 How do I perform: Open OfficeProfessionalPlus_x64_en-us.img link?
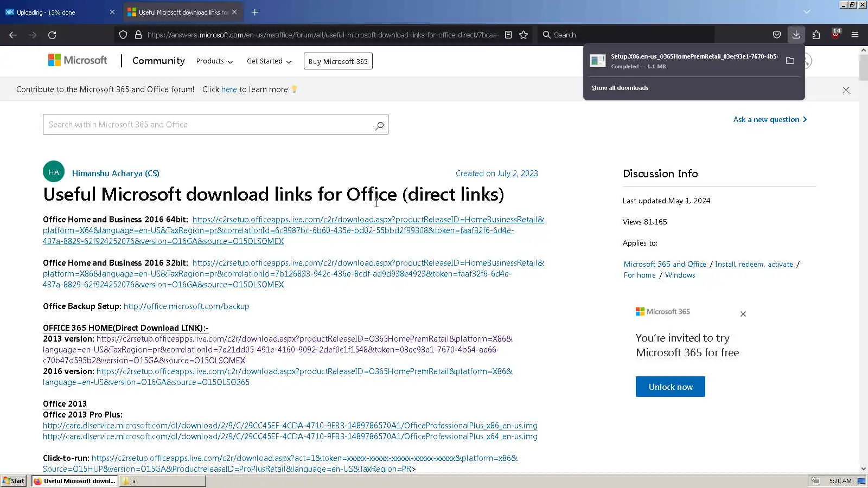[x=290, y=436]
